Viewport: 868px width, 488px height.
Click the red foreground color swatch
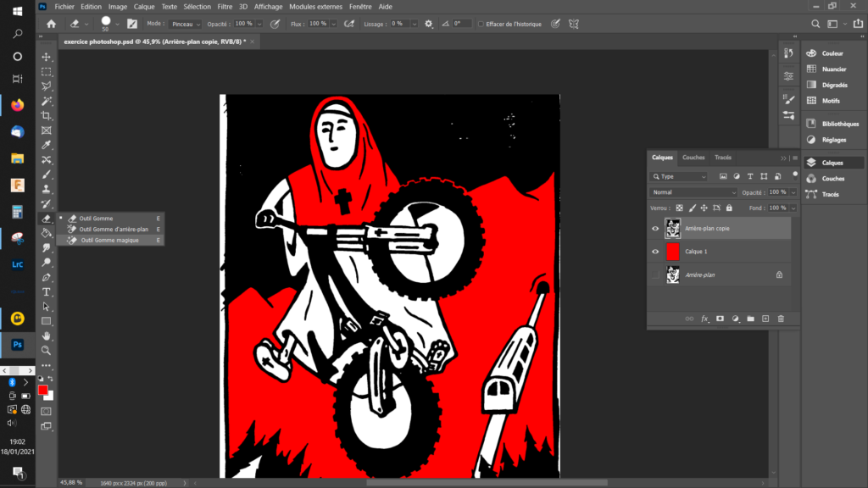42,390
